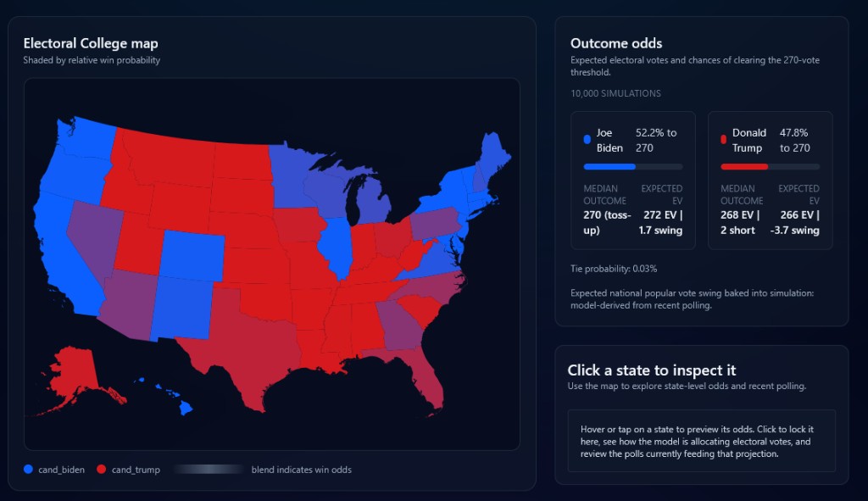Click the blue cand_biden legend dot
The width and height of the screenshot is (868, 501).
pos(28,469)
